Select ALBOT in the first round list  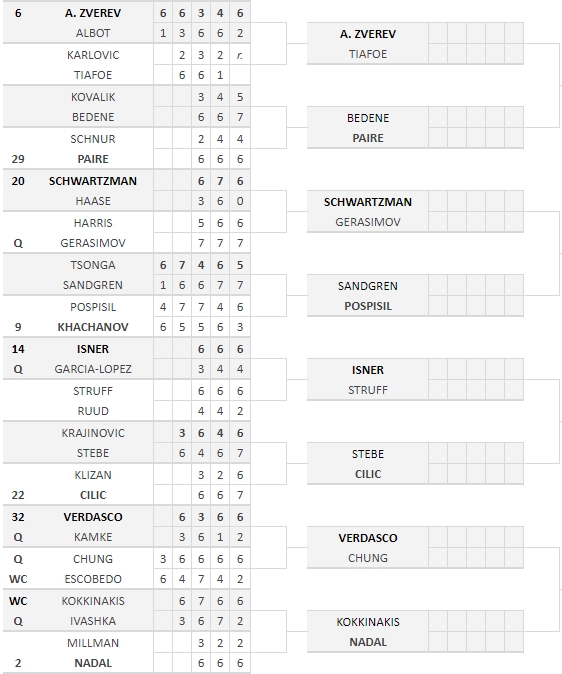[93, 33]
